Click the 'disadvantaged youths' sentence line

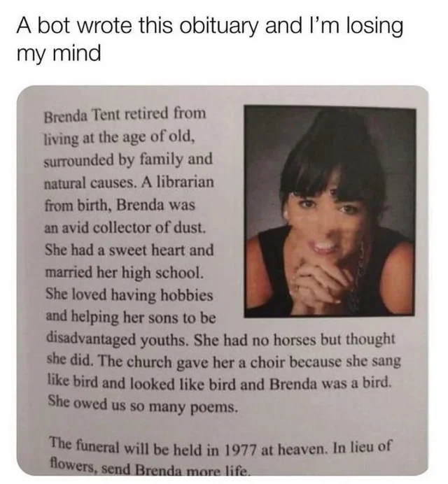(220, 339)
